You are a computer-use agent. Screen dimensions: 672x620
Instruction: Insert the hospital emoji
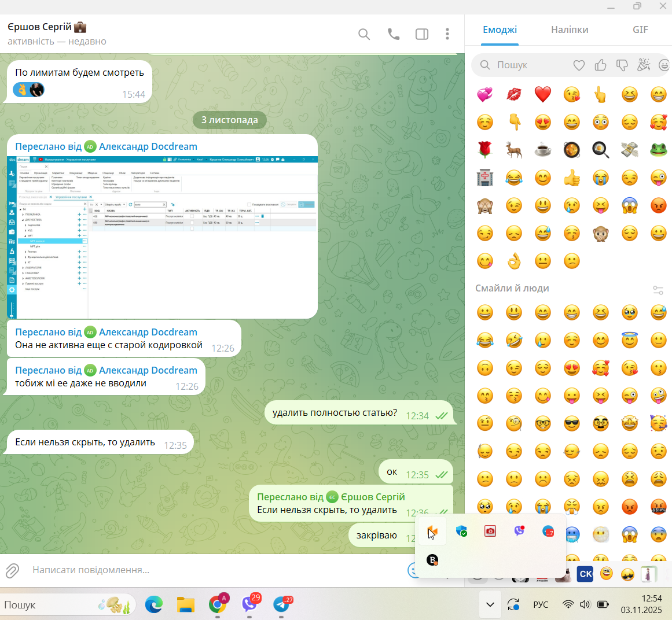pyautogui.click(x=484, y=178)
